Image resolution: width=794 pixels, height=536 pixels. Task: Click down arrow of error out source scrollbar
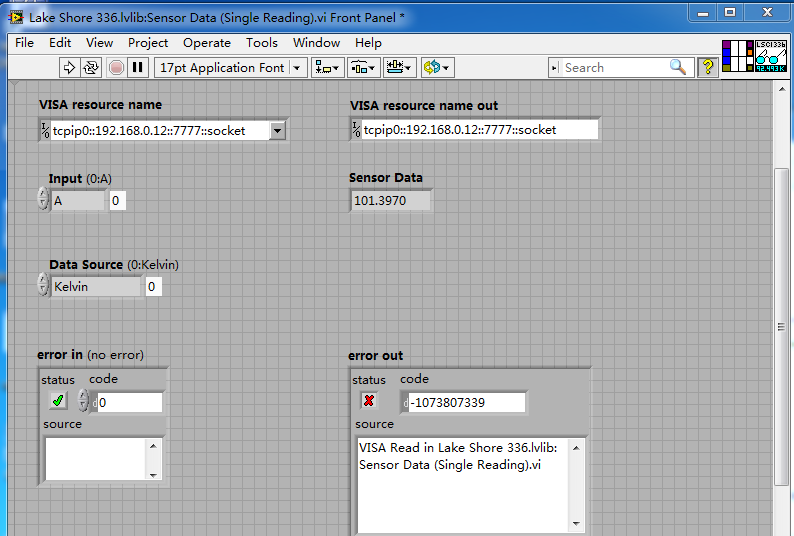click(576, 524)
